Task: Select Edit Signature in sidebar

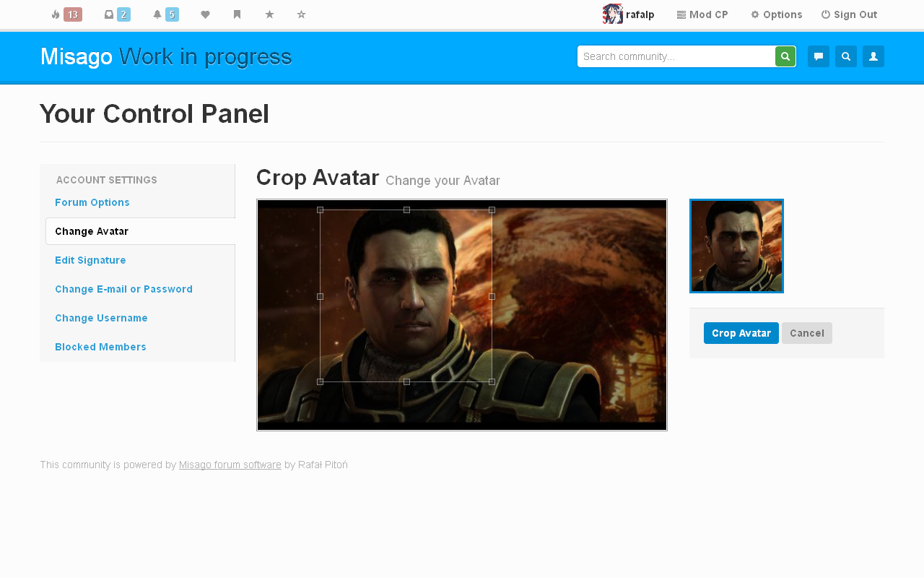Action: point(90,260)
